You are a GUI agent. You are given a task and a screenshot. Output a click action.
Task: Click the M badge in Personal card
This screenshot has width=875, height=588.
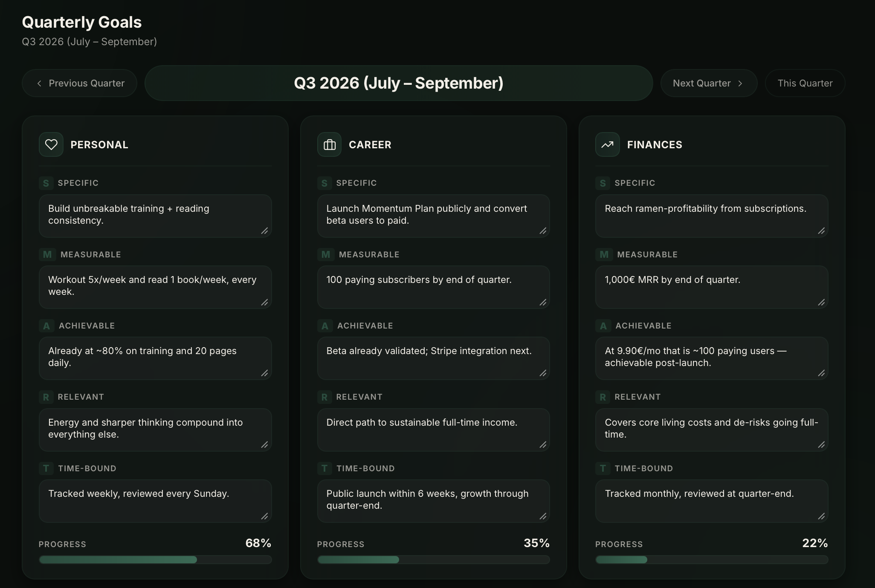coord(47,254)
